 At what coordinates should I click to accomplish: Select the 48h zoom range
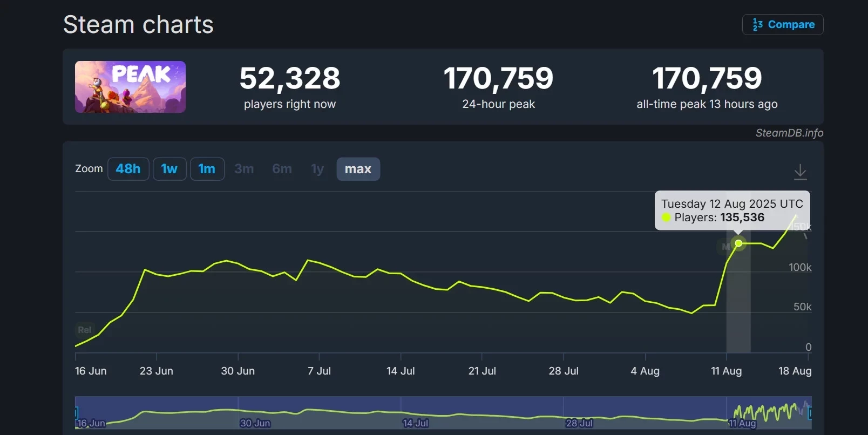(128, 169)
